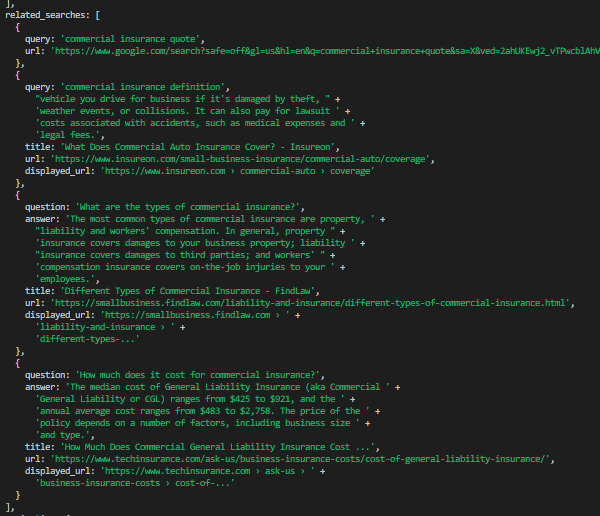This screenshot has width=600, height=516.
Task: Click the google.com search URL string
Action: click(x=325, y=51)
